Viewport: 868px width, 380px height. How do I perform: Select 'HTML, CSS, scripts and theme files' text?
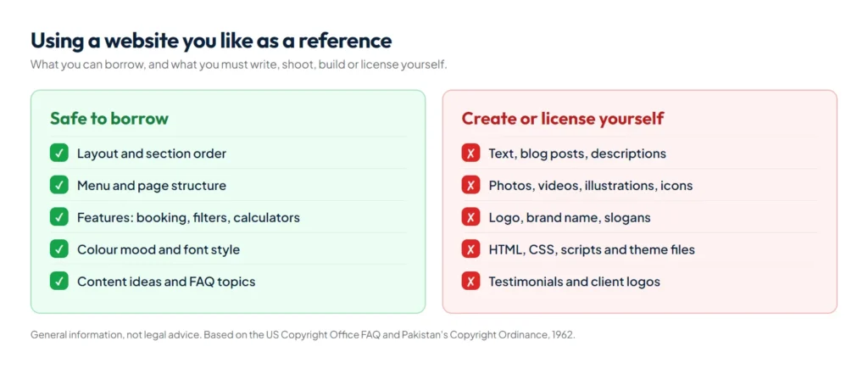click(x=592, y=250)
